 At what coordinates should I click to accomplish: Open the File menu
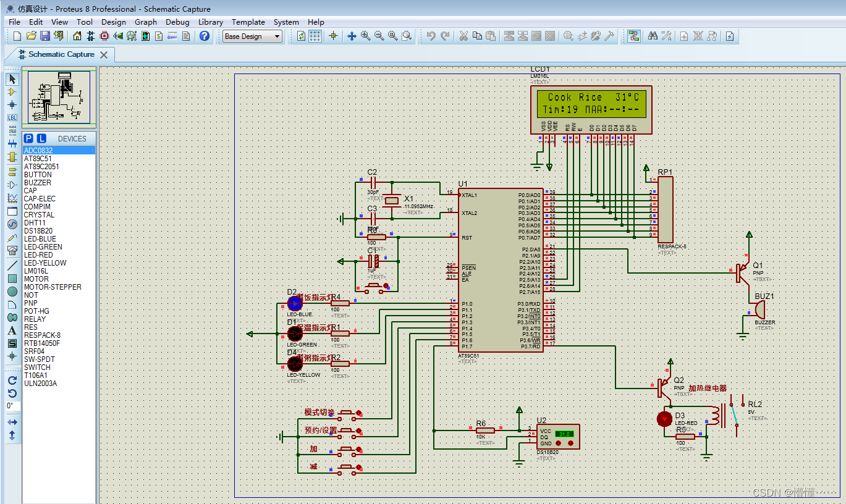pyautogui.click(x=14, y=22)
